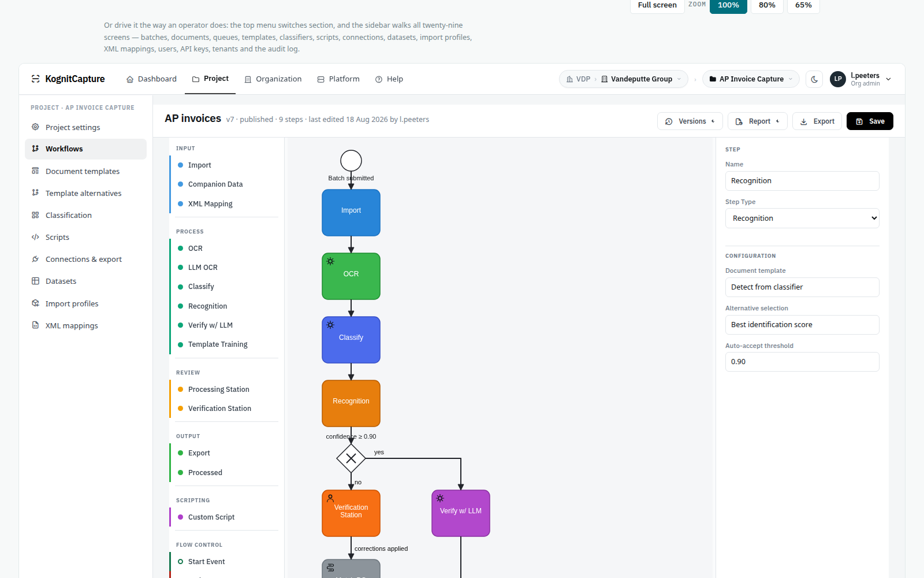Set zoom level to 80%
924x578 pixels.
coord(767,5)
